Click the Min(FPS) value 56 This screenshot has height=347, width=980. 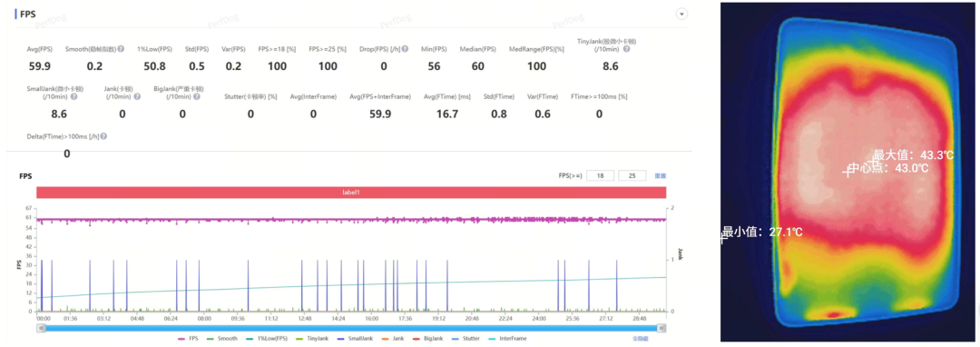[x=433, y=66]
